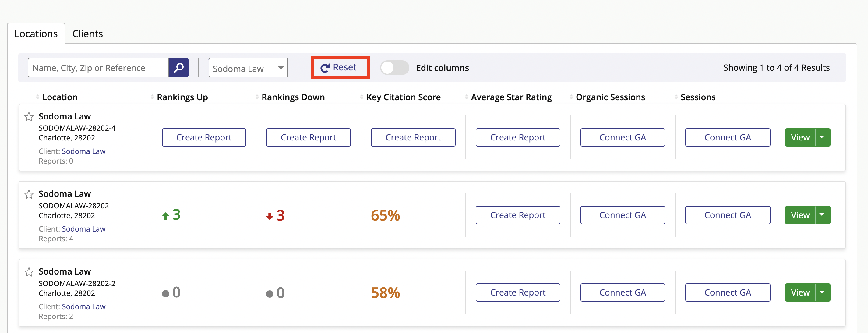868x333 pixels.
Task: Sort by Key Citation Score sort icon
Action: pos(362,97)
